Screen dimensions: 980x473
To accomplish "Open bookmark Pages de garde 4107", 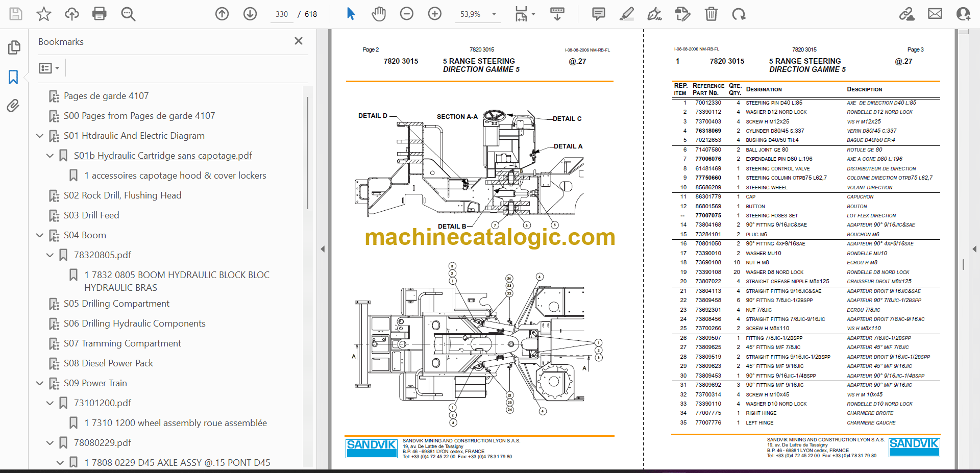I will 106,96.
